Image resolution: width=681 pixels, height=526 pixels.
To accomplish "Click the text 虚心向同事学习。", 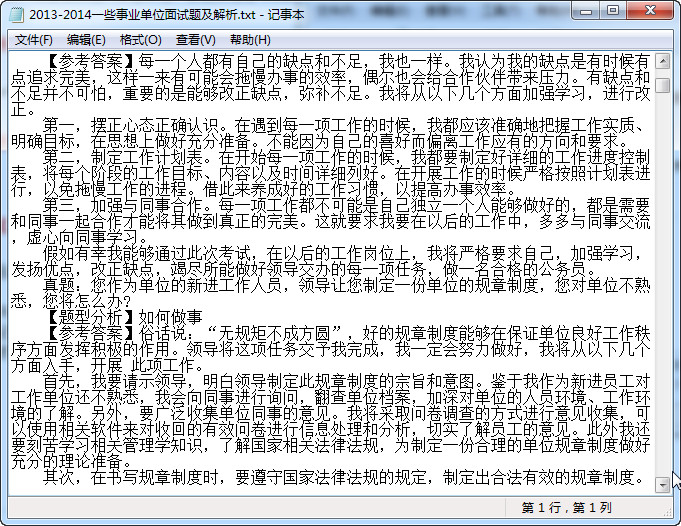I will click(87, 238).
